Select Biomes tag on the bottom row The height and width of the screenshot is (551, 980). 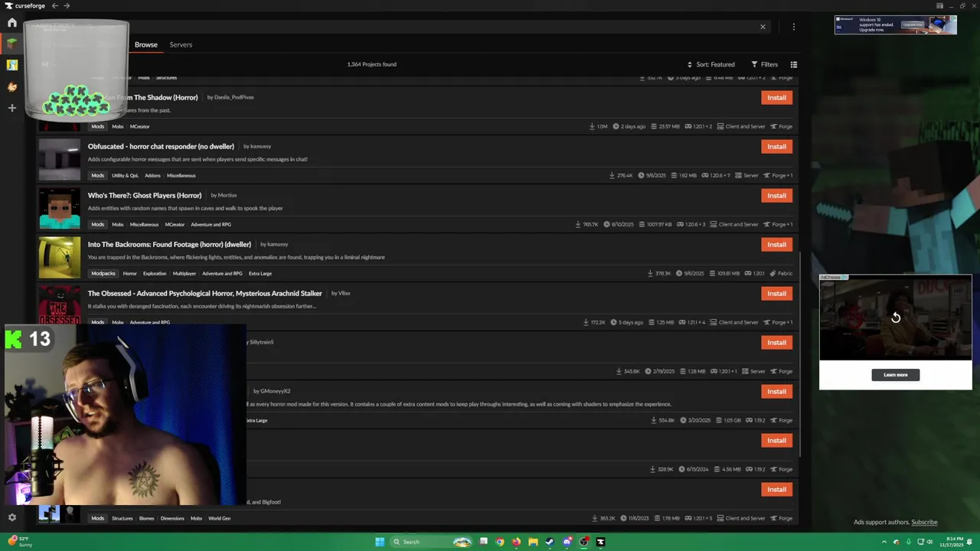pyautogui.click(x=146, y=518)
